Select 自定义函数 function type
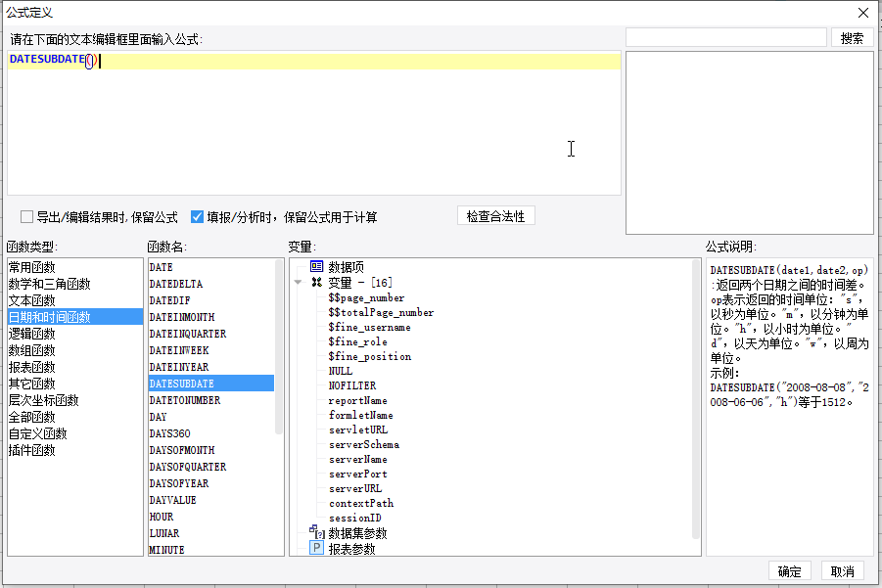Screen dimensions: 882x588 coord(74,433)
